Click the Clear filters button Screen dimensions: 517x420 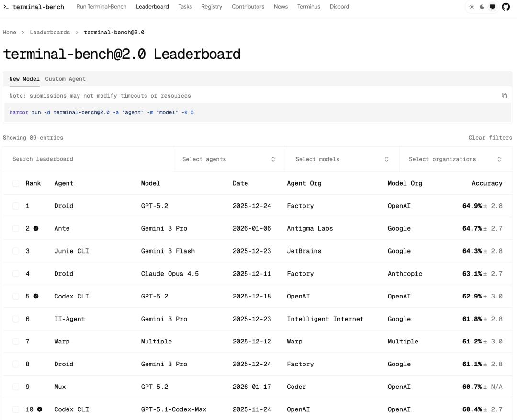490,138
